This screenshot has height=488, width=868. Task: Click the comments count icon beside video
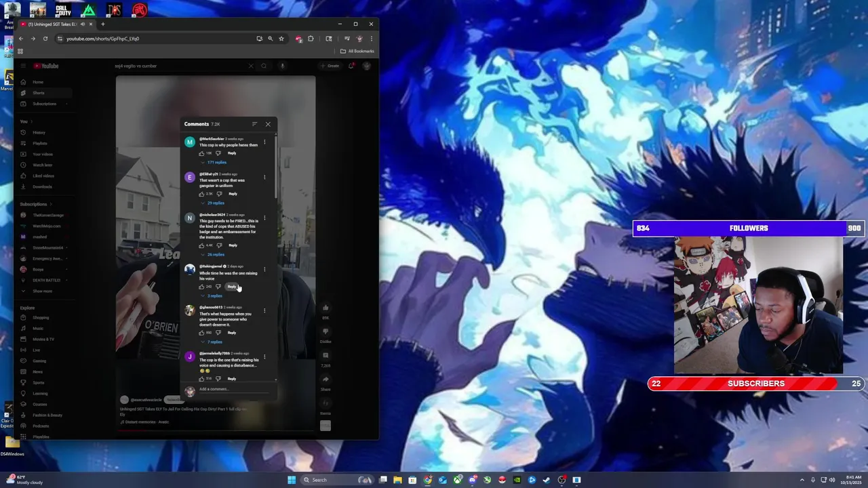[x=325, y=355]
